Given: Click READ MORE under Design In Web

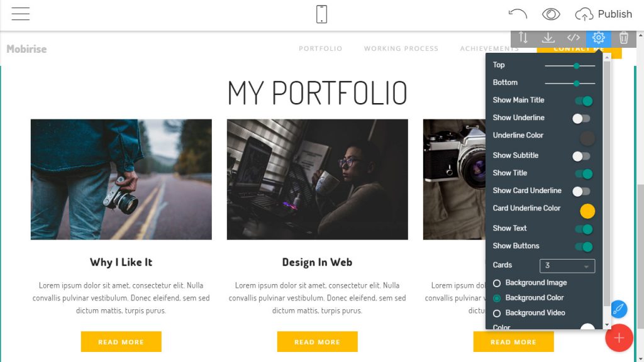Looking at the screenshot, I should (x=317, y=342).
